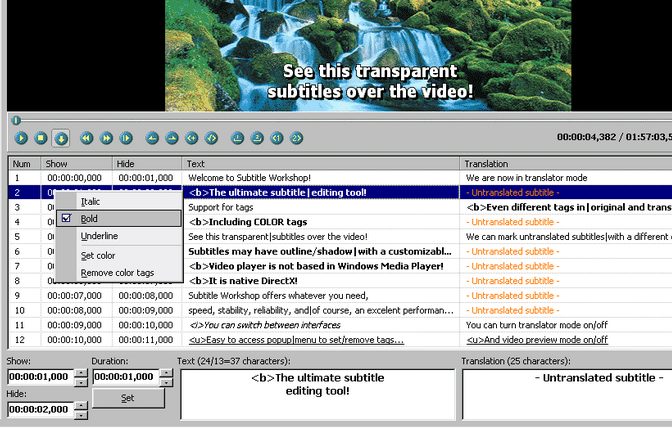Click the Rewind double-arrow button
The width and height of the screenshot is (672, 428).
[x=87, y=138]
